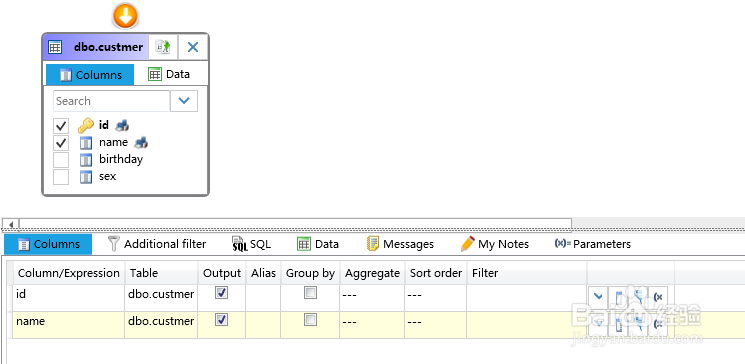
Task: Select the dbo.custmer cell in the id row
Action: click(x=161, y=298)
